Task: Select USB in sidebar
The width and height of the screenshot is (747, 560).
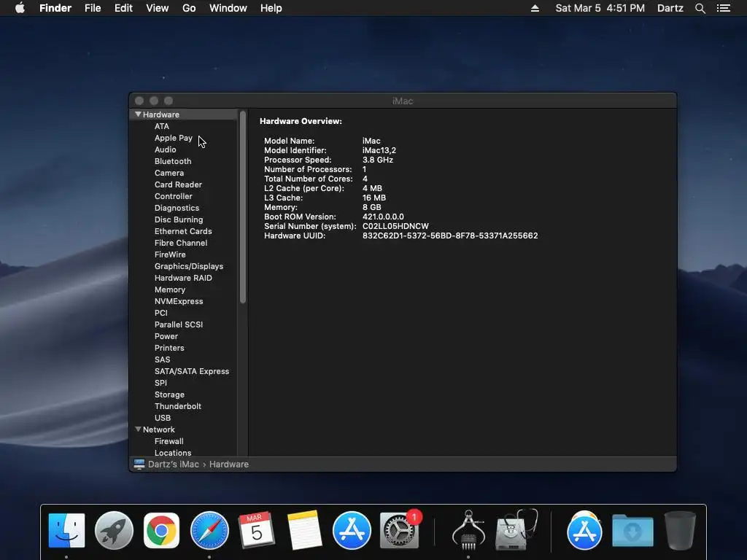Action: 163,418
